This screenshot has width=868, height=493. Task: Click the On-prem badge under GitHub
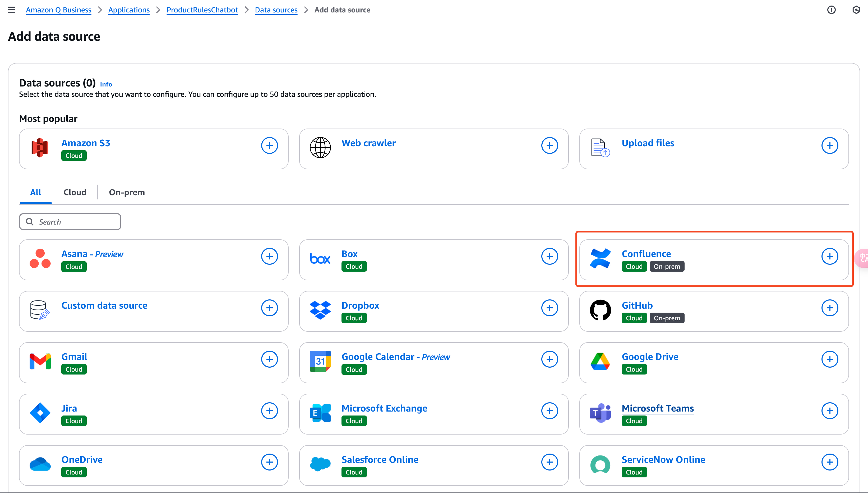pyautogui.click(x=667, y=318)
